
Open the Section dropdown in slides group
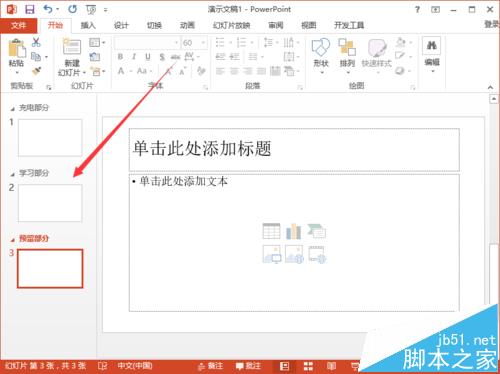click(98, 71)
